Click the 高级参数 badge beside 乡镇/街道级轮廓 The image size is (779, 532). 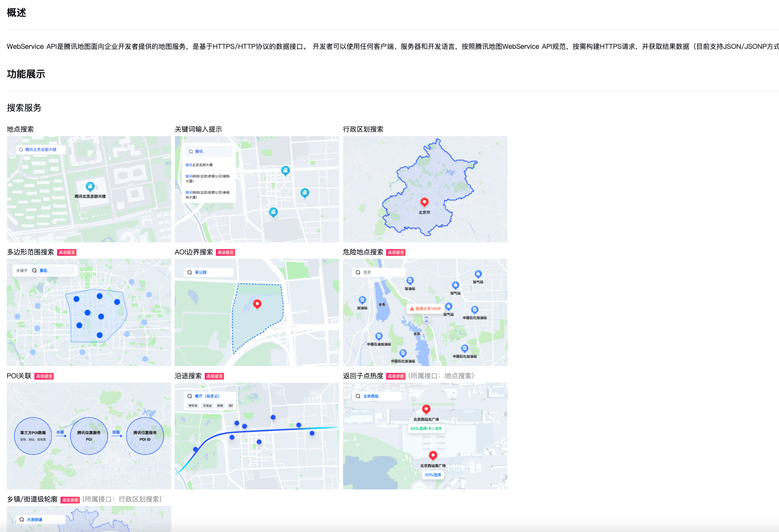pyautogui.click(x=70, y=500)
